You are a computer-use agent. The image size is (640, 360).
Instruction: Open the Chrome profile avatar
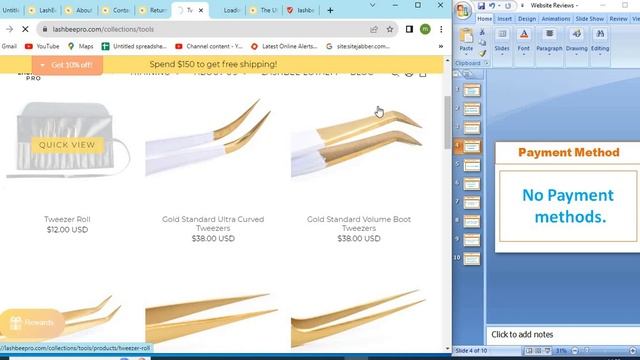pos(425,29)
